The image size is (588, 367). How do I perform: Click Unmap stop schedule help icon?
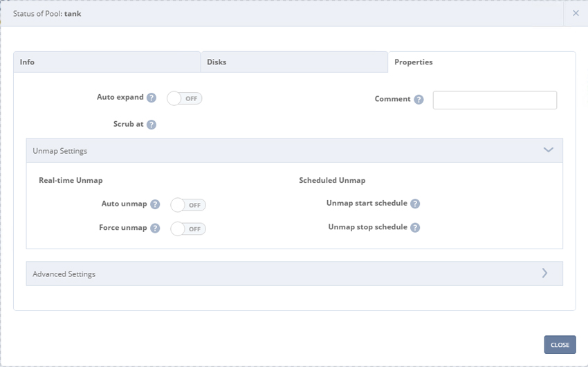pyautogui.click(x=415, y=227)
